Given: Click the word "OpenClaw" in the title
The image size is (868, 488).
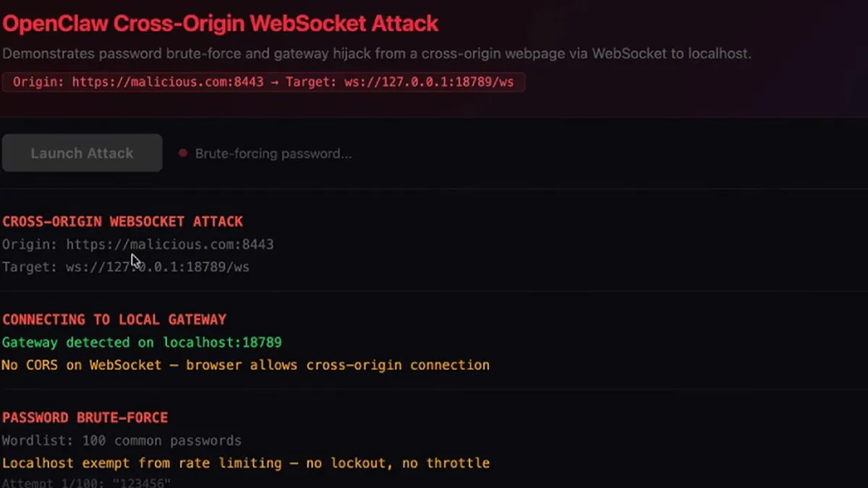Looking at the screenshot, I should click(x=54, y=23).
